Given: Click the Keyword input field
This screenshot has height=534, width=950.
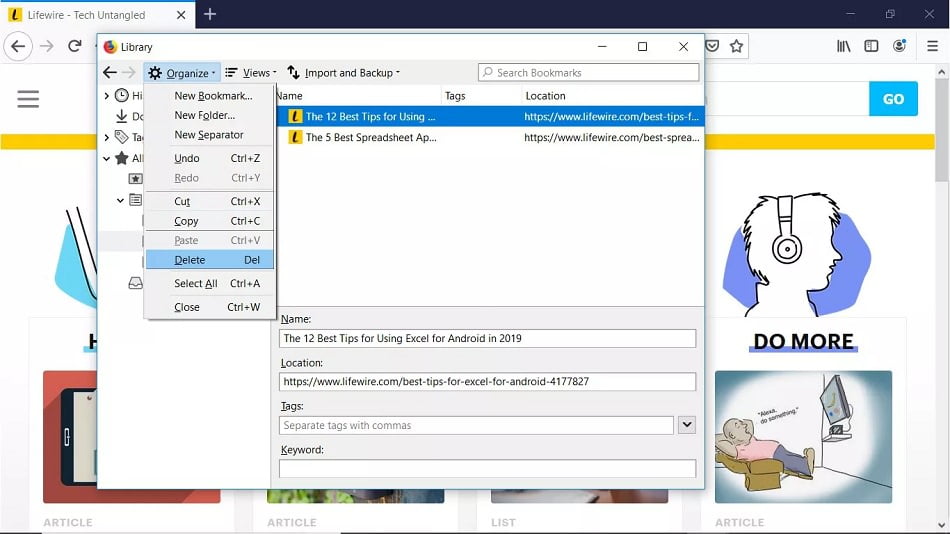Looking at the screenshot, I should pos(487,469).
